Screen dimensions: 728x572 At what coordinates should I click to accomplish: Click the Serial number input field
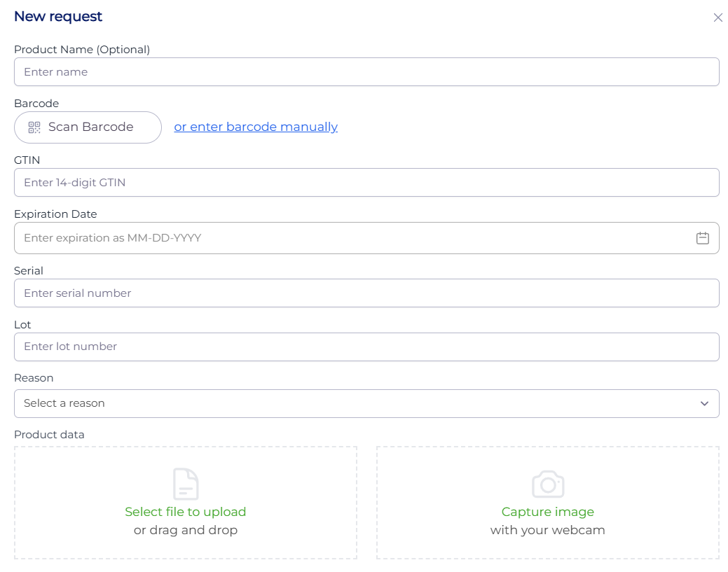[x=366, y=293]
